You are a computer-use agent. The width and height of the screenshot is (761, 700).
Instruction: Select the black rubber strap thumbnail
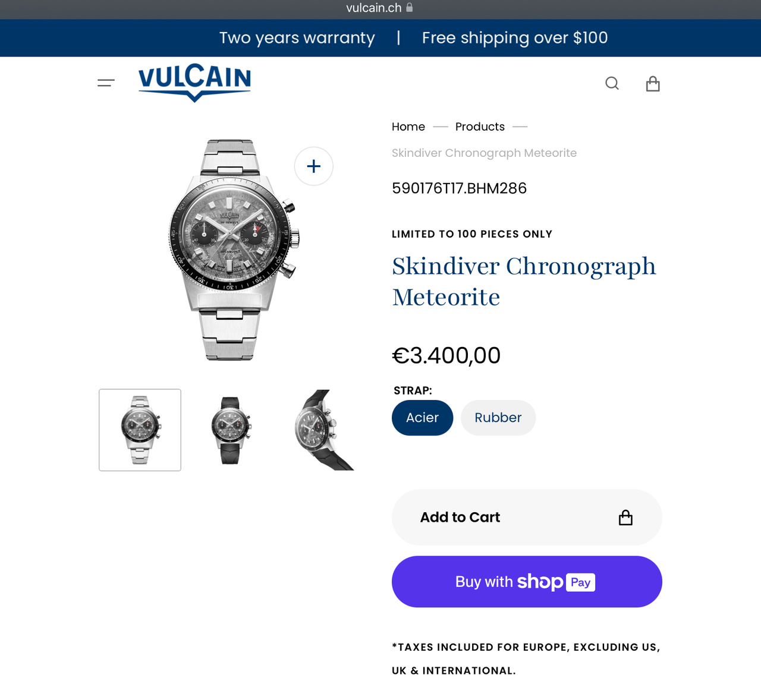231,430
